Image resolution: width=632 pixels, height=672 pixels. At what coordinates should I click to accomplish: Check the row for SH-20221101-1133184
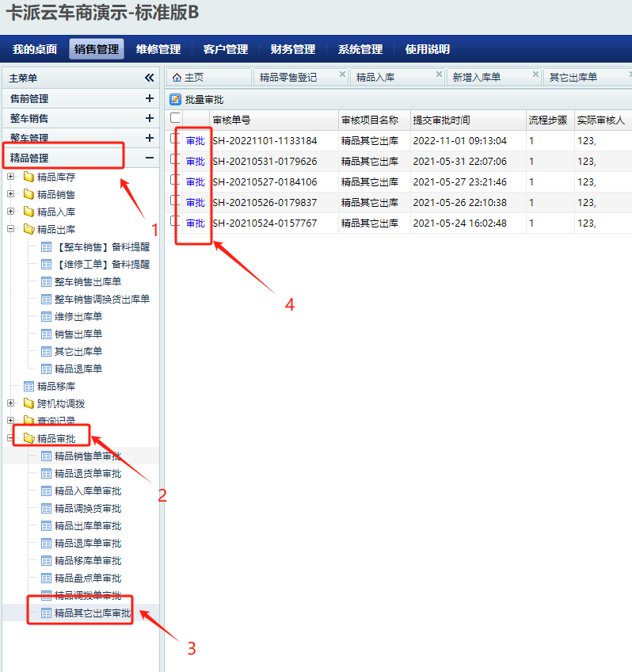(x=175, y=139)
